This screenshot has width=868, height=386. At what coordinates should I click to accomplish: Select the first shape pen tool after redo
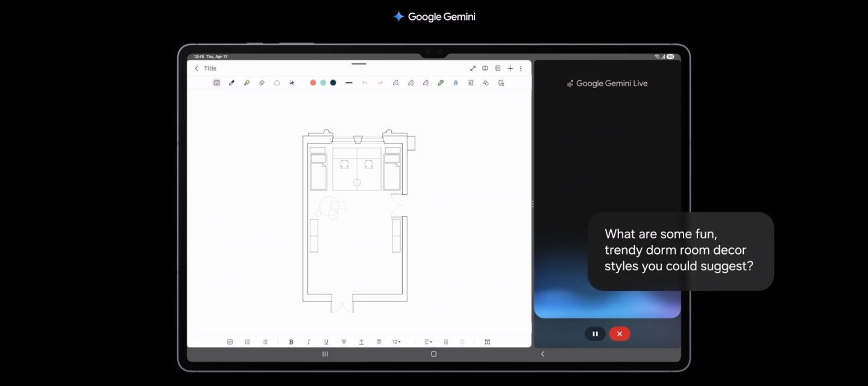[x=395, y=83]
